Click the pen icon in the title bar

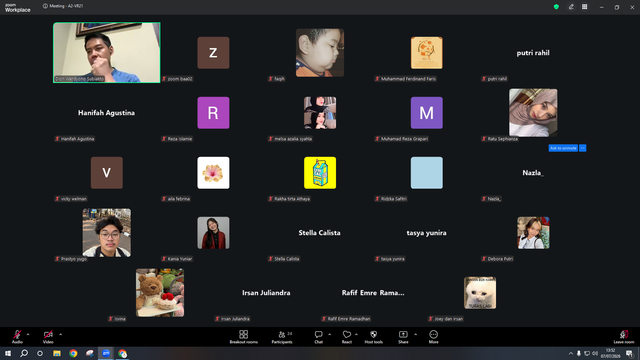coord(571,7)
